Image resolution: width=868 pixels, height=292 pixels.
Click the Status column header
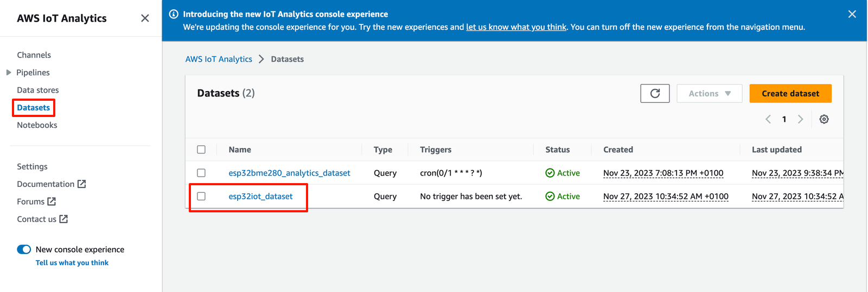(x=558, y=150)
